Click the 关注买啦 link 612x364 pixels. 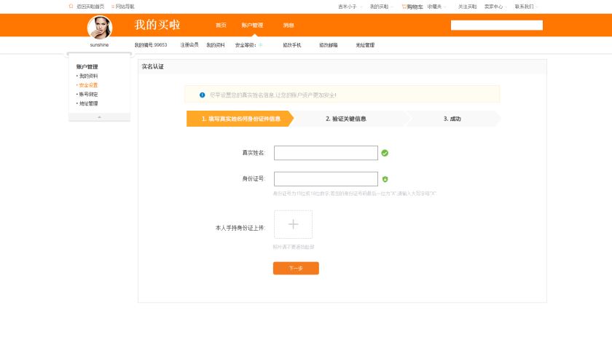click(x=467, y=7)
